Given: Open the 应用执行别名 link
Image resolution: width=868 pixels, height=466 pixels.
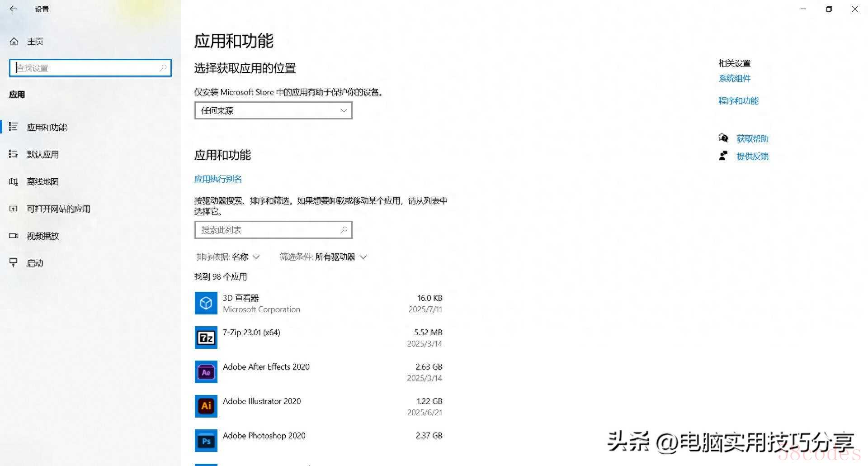Looking at the screenshot, I should 218,179.
